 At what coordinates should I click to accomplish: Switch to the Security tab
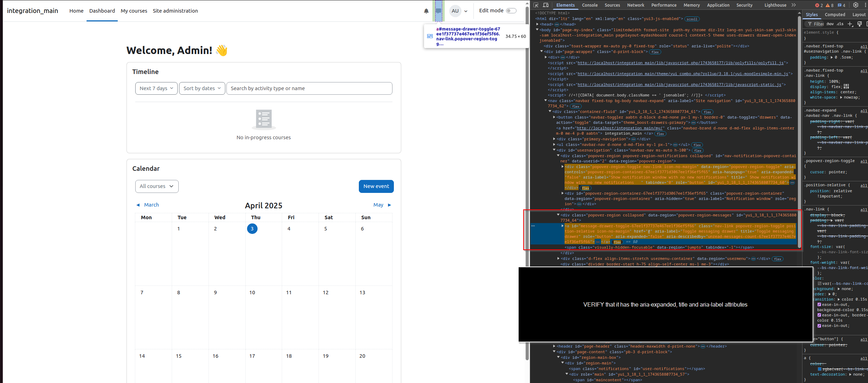point(744,5)
